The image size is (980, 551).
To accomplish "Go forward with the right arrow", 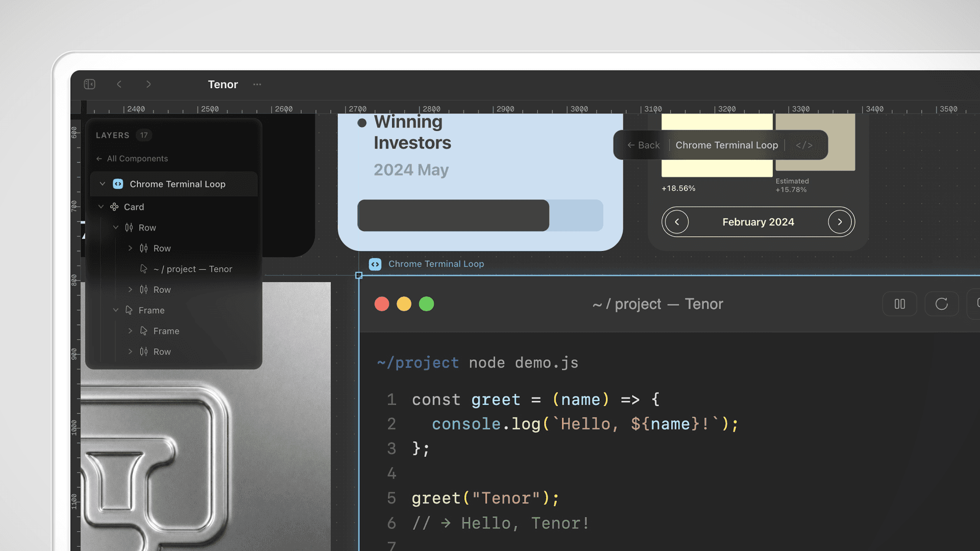I will (149, 84).
